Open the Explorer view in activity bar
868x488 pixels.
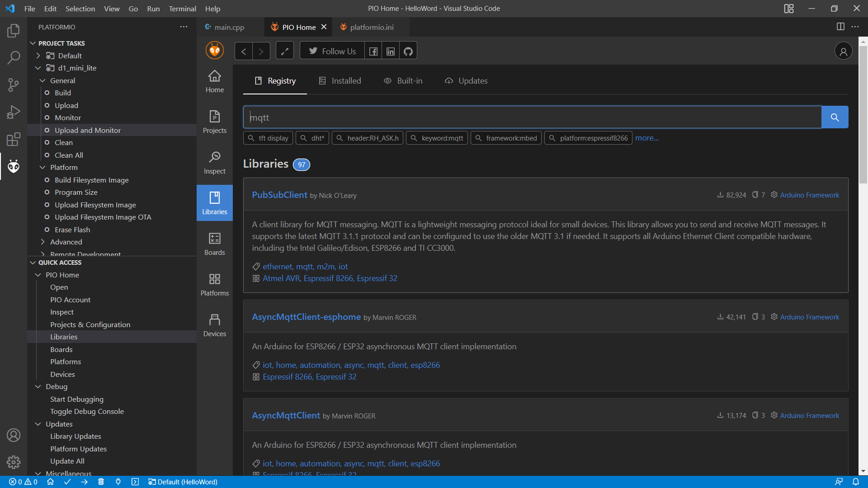(x=14, y=31)
